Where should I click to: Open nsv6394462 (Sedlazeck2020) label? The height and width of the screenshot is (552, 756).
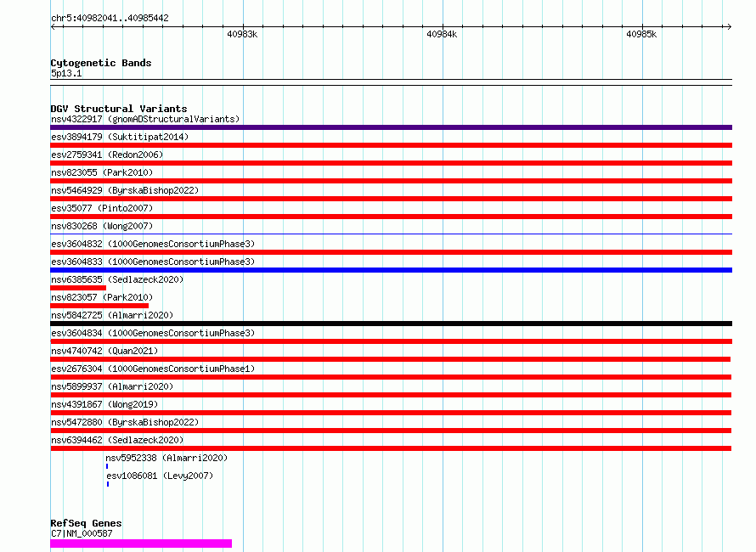pyautogui.click(x=117, y=440)
